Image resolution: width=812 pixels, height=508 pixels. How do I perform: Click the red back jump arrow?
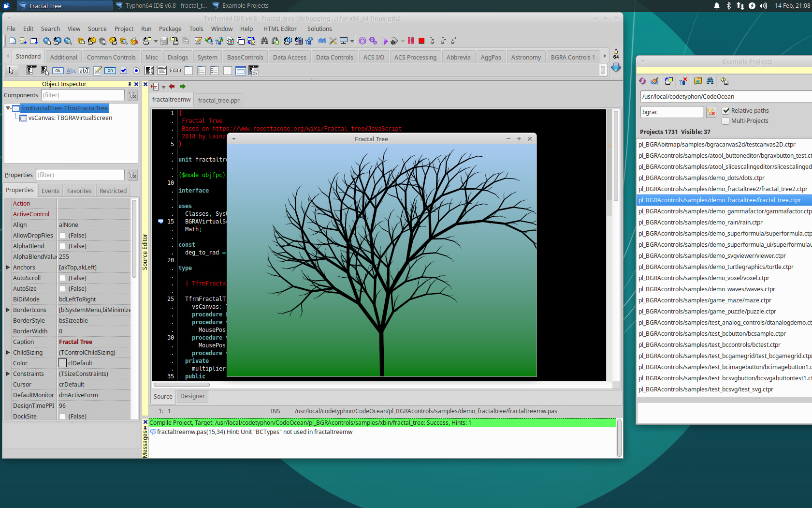(172, 87)
